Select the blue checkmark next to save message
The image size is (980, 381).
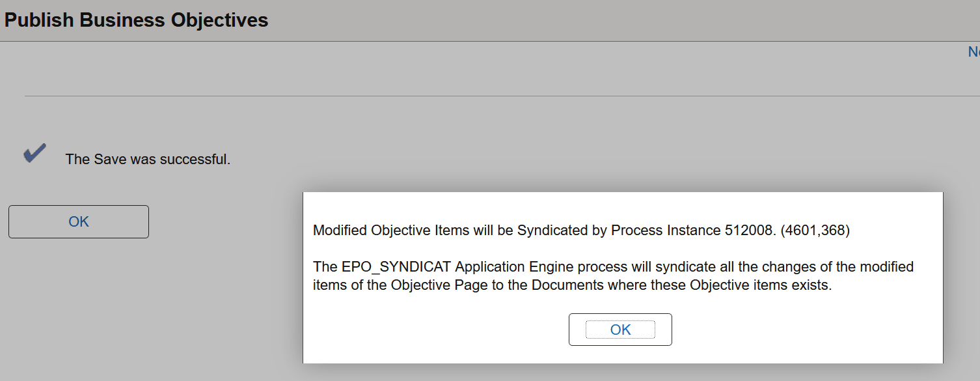point(33,153)
